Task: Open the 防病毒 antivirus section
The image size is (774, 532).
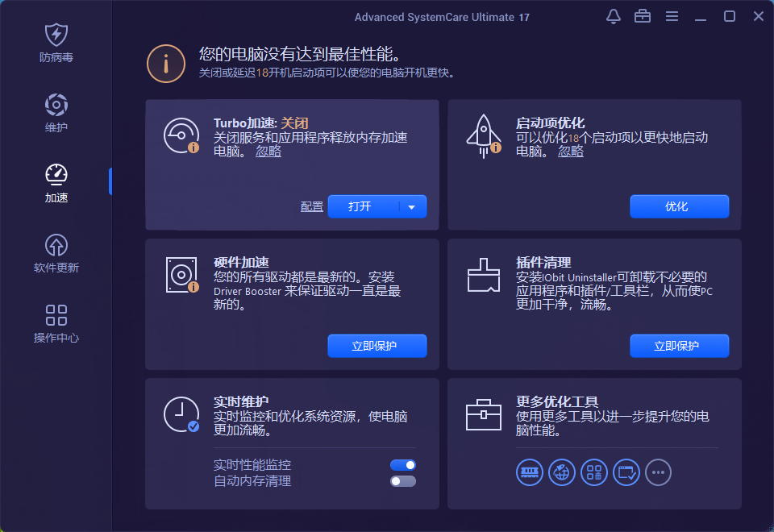Action: pyautogui.click(x=56, y=43)
